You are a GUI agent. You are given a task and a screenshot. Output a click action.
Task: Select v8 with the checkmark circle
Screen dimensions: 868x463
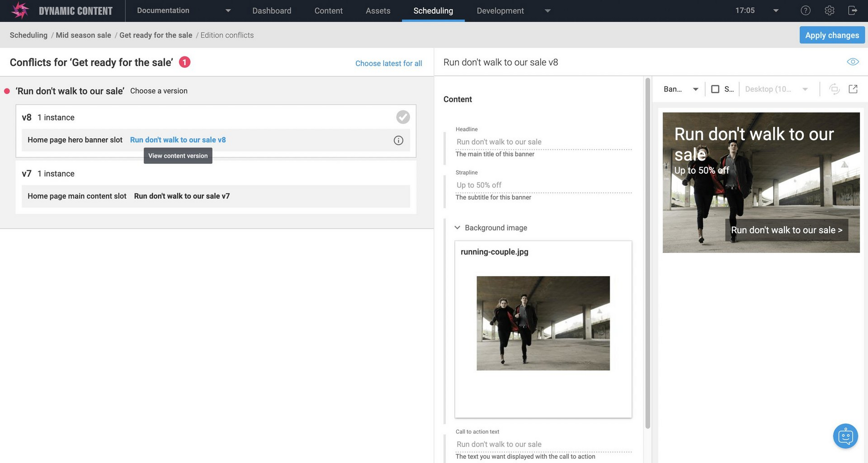pos(403,117)
